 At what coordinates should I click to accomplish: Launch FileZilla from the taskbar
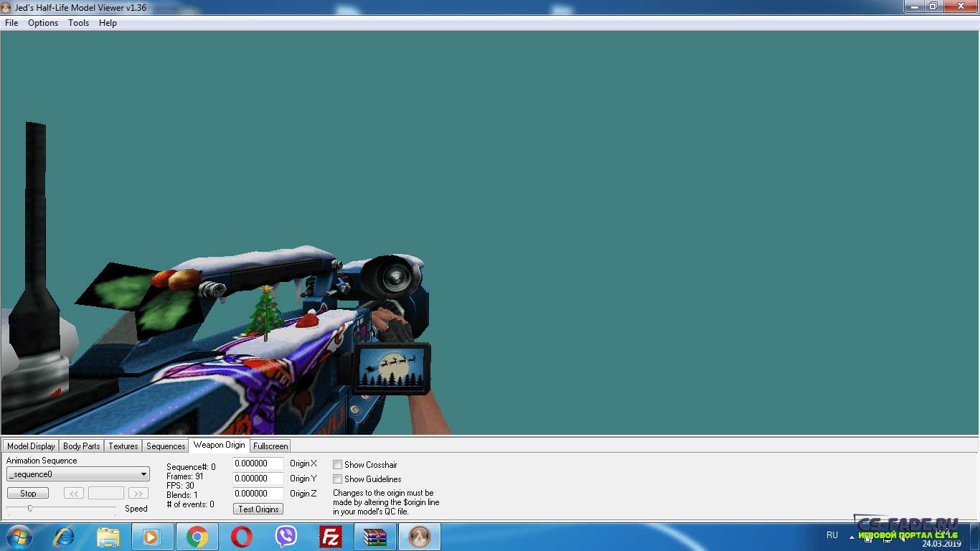[x=331, y=537]
